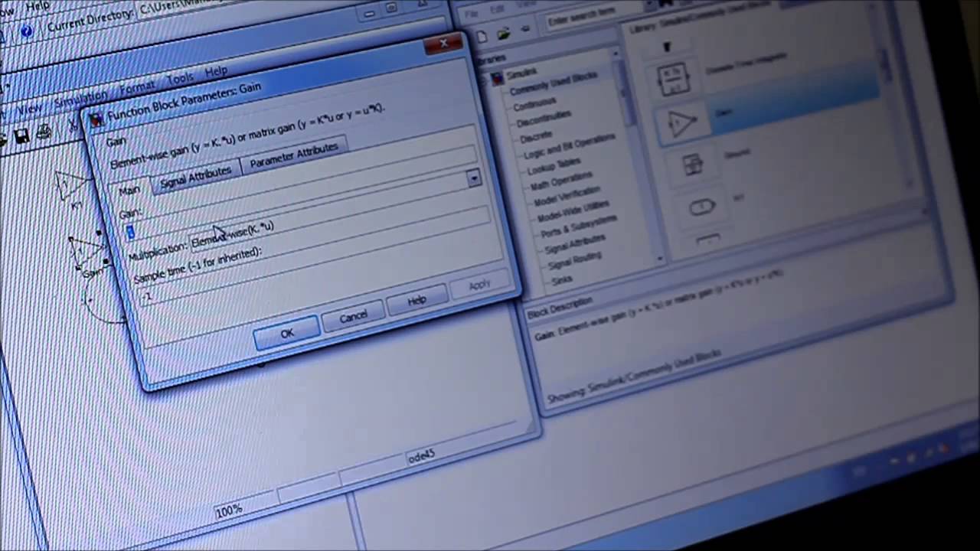The height and width of the screenshot is (551, 980).
Task: Open the Multiplication dropdown arrow
Action: click(474, 178)
